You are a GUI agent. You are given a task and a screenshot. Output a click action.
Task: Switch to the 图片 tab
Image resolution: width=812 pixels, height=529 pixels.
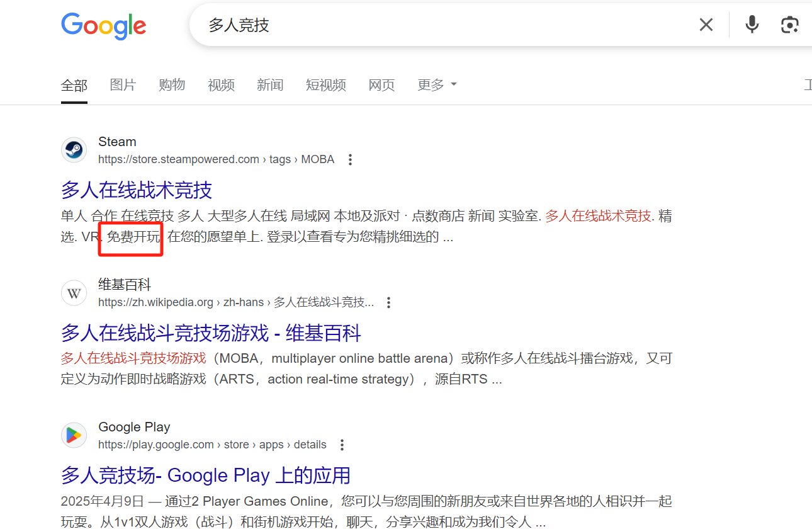pyautogui.click(x=123, y=84)
